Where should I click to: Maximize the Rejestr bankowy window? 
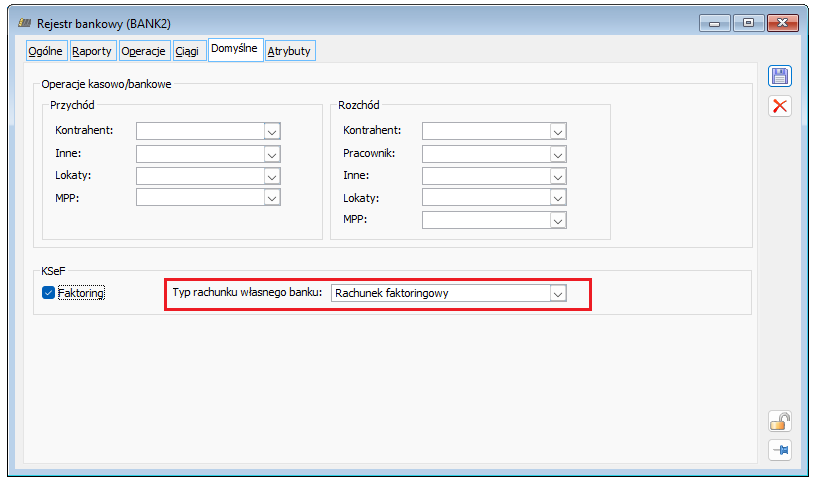tap(748, 23)
